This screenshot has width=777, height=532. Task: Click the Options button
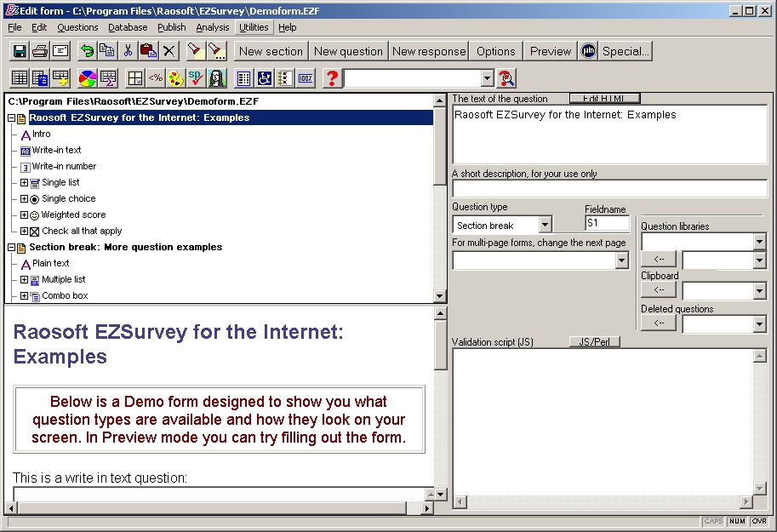(x=495, y=51)
